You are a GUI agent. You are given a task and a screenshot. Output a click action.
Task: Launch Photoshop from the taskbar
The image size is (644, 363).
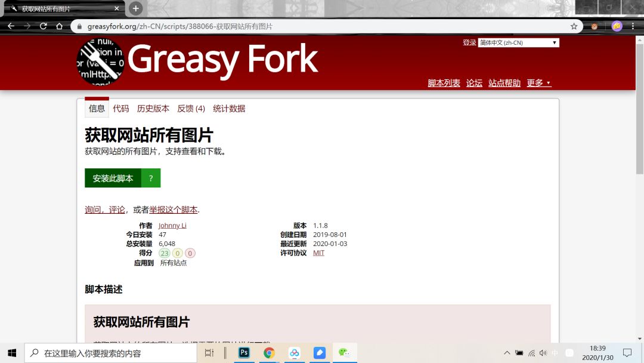pos(244,353)
